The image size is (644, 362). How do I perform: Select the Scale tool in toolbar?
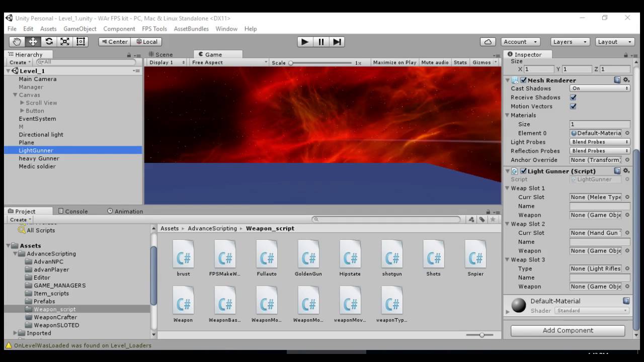[x=65, y=42]
